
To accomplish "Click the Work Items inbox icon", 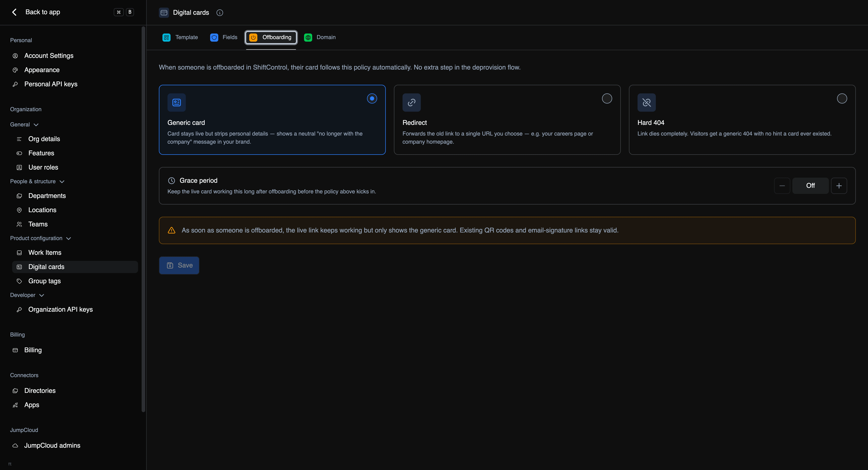I will 19,253.
